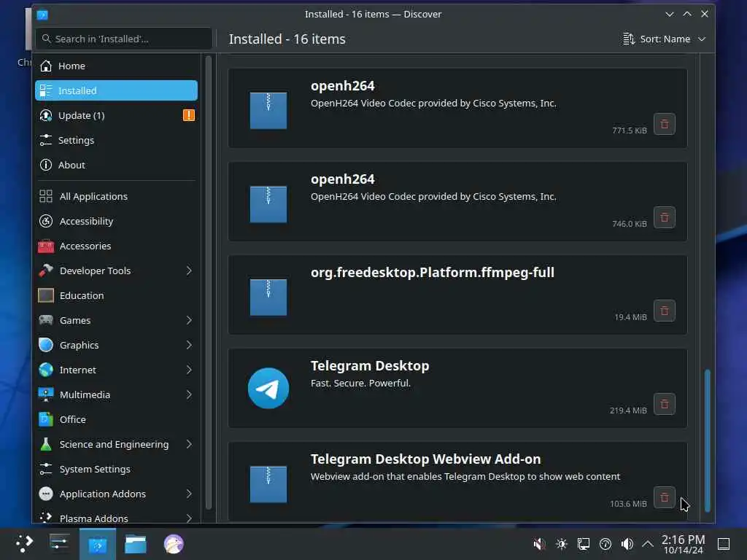Open the Update (1) page

click(116, 115)
